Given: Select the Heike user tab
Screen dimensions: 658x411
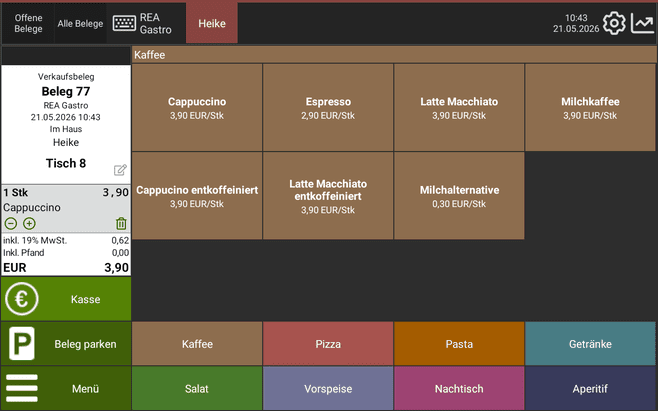Looking at the screenshot, I should [x=212, y=24].
